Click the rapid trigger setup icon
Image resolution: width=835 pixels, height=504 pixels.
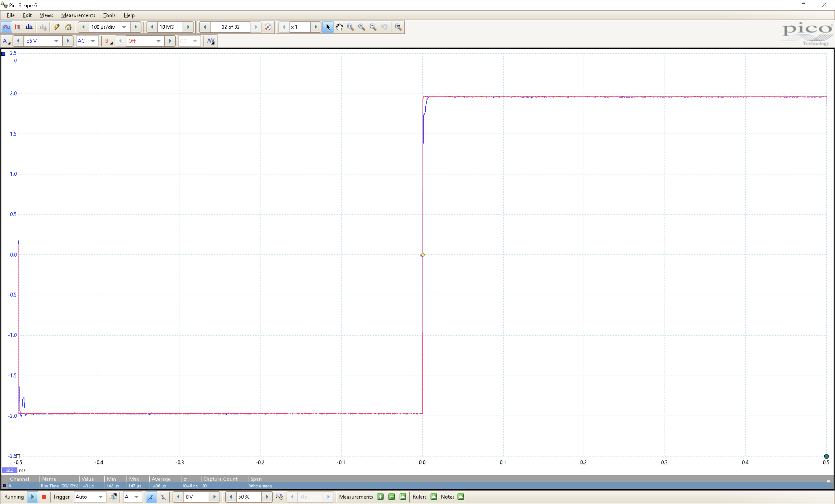point(279,497)
